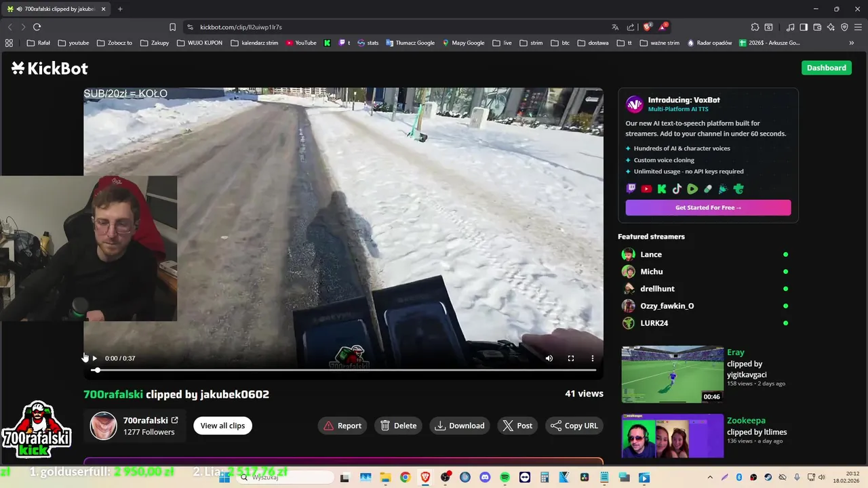Screen dimensions: 868x488
Task: Click 700rafalski name in clip title
Action: 113,394
